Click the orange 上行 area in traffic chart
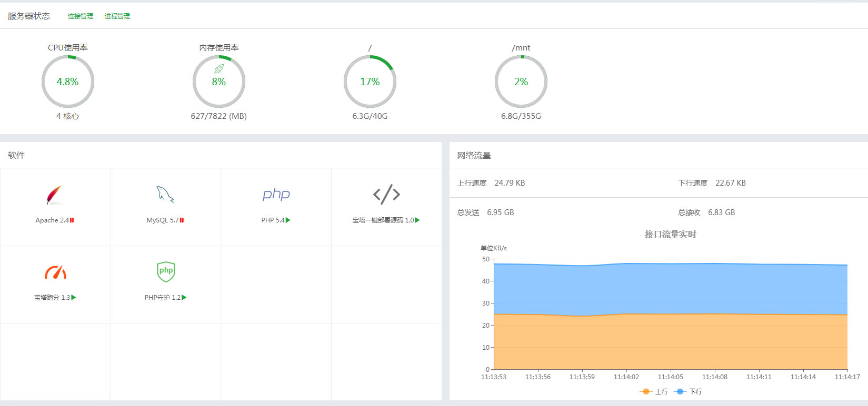 (x=671, y=342)
